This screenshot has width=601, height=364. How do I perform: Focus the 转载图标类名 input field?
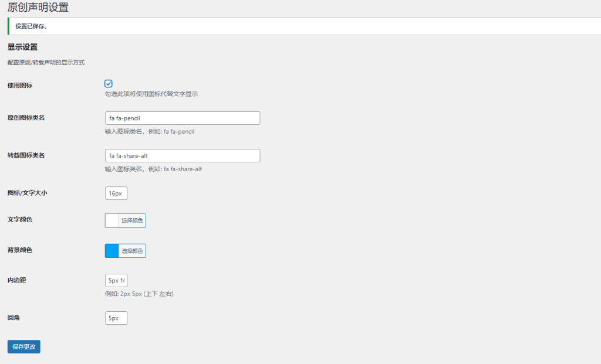click(183, 155)
